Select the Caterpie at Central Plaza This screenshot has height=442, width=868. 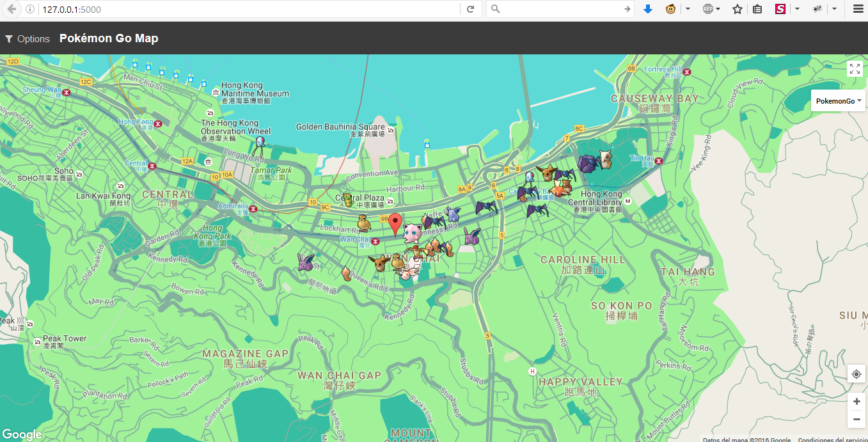[347, 200]
